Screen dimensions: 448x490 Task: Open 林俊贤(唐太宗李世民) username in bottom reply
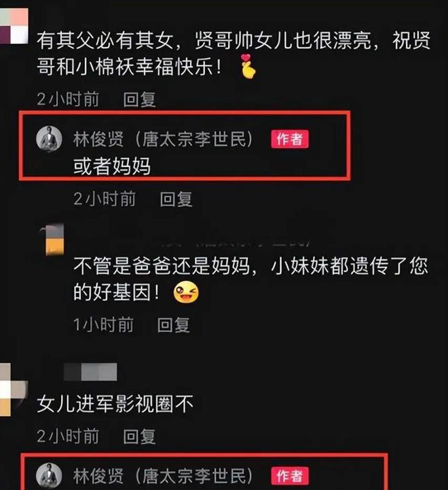[163, 476]
